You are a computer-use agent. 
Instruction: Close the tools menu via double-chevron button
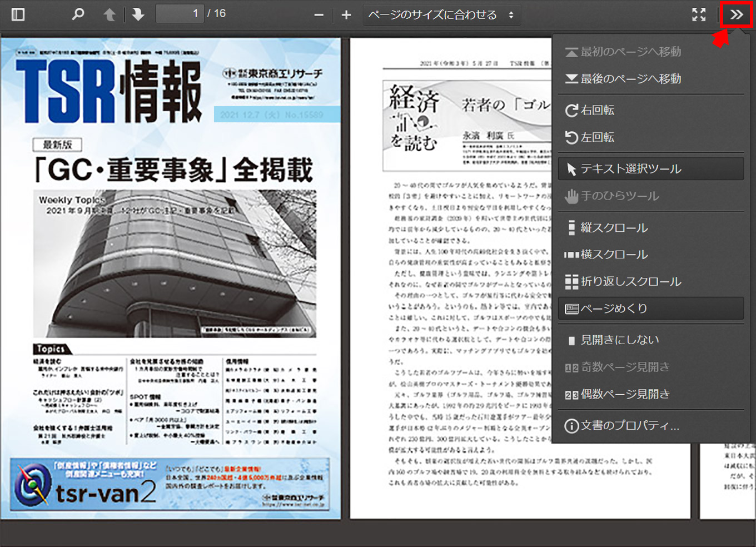(737, 14)
